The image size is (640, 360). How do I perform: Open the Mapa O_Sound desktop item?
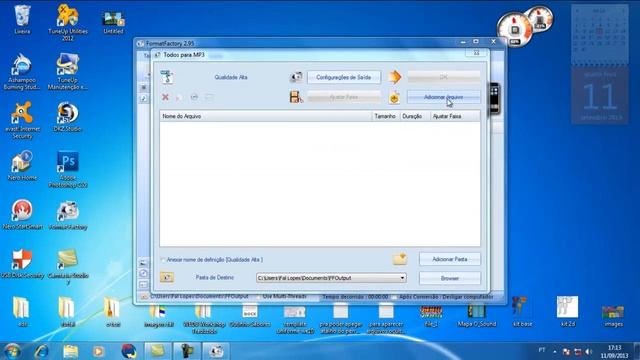476,316
